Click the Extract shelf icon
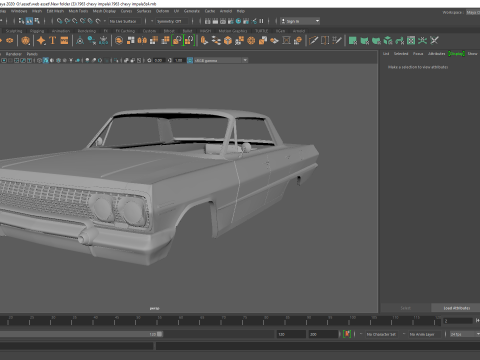 pos(154,40)
